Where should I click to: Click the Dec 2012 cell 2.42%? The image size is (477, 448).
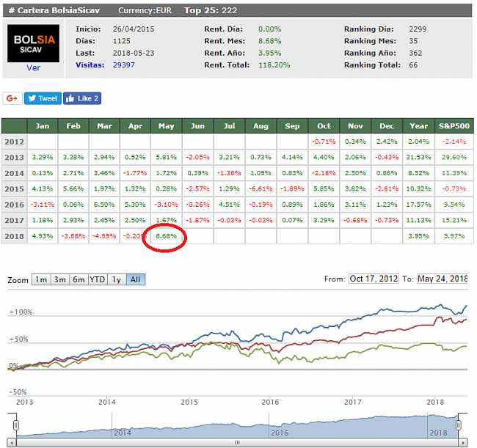click(x=387, y=142)
